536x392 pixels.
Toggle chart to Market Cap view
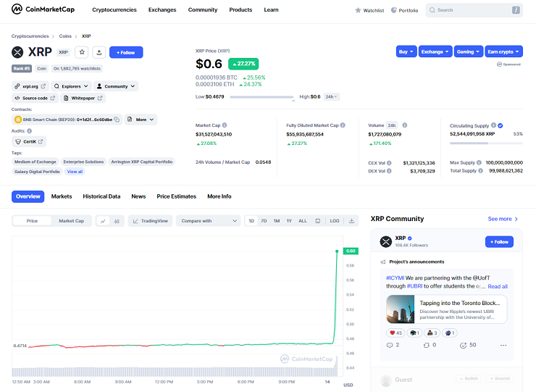click(x=71, y=221)
